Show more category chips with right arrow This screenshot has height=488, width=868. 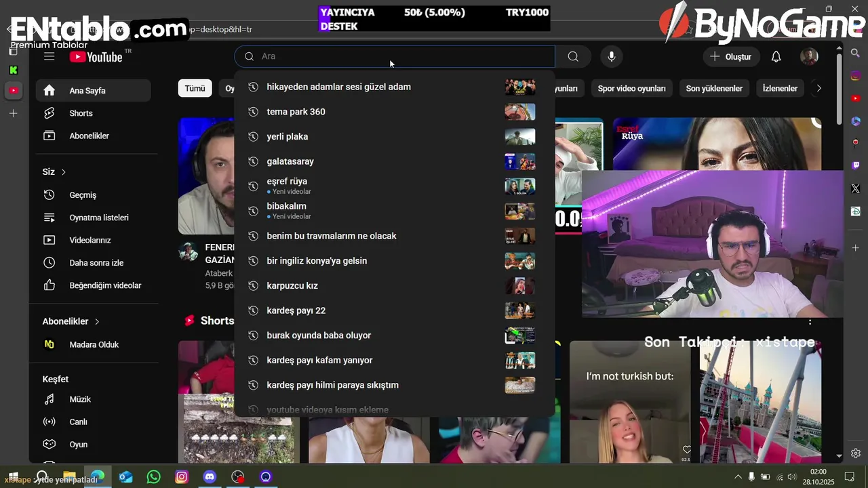818,88
